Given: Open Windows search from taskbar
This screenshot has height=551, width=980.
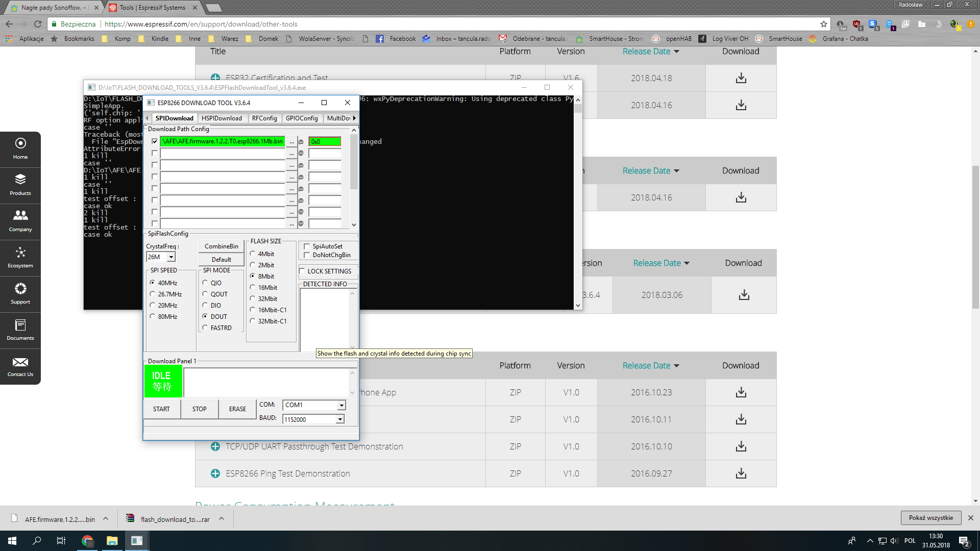Looking at the screenshot, I should (x=37, y=541).
